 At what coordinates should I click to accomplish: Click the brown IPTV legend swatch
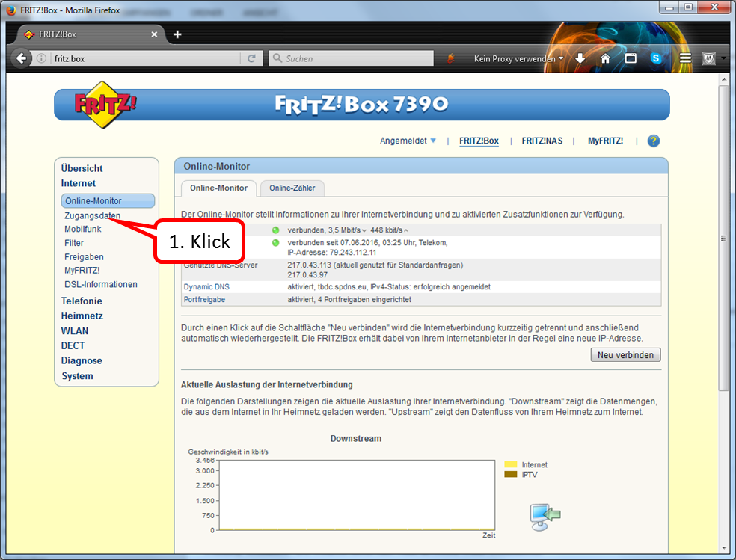510,474
